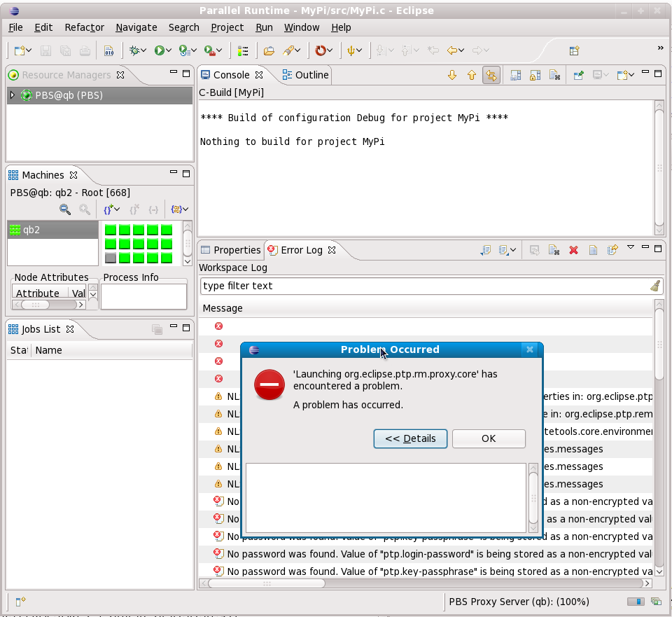Click the Search flashlight toolbar icon
Viewport: 672px width, 617px height.
pyautogui.click(x=288, y=50)
